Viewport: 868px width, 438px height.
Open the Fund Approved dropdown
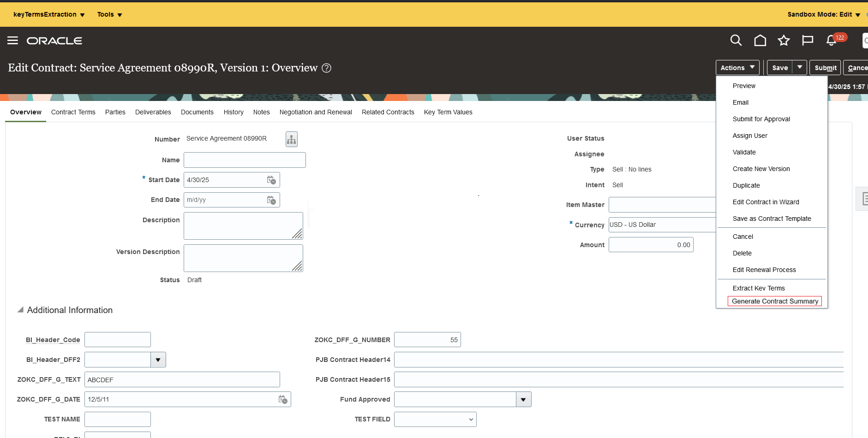[523, 399]
